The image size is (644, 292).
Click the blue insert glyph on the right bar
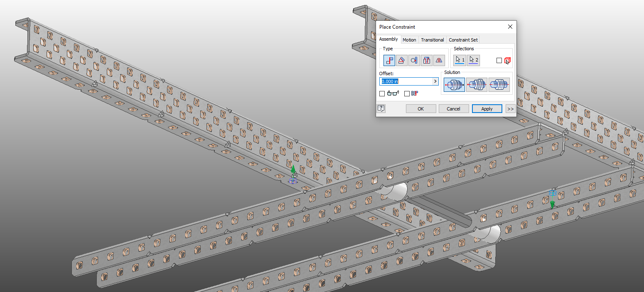pos(553,193)
